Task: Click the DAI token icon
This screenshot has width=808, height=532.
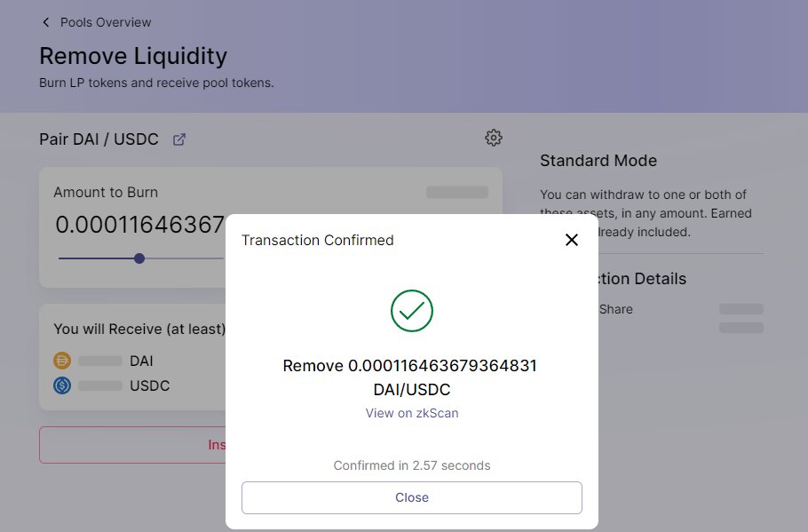Action: point(62,361)
